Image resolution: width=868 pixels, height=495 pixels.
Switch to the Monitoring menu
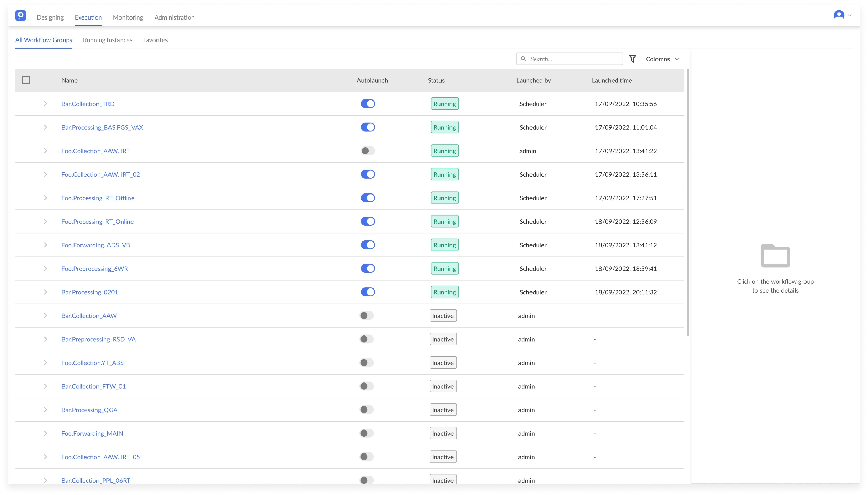(128, 17)
